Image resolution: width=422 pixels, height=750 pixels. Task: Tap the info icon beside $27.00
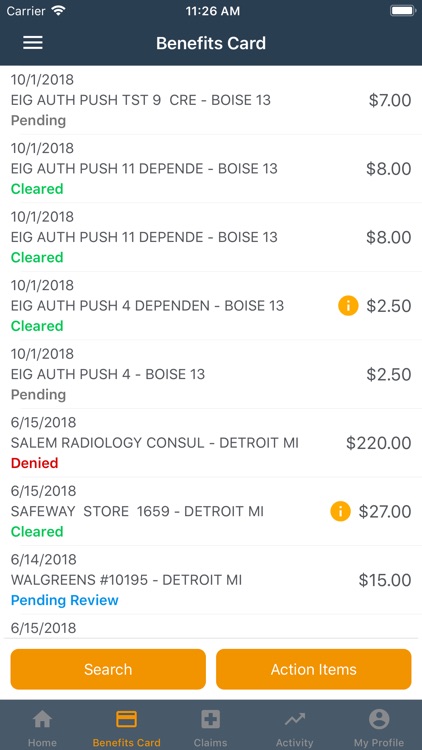(x=340, y=511)
